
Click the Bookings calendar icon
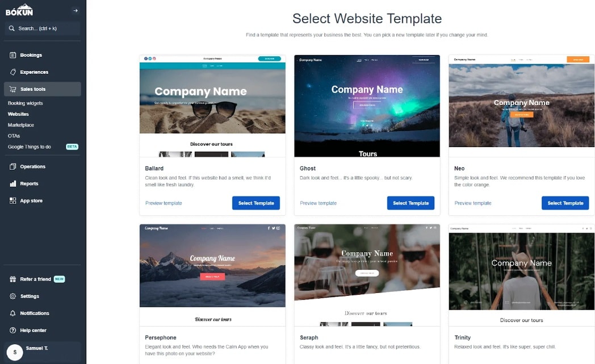click(12, 55)
